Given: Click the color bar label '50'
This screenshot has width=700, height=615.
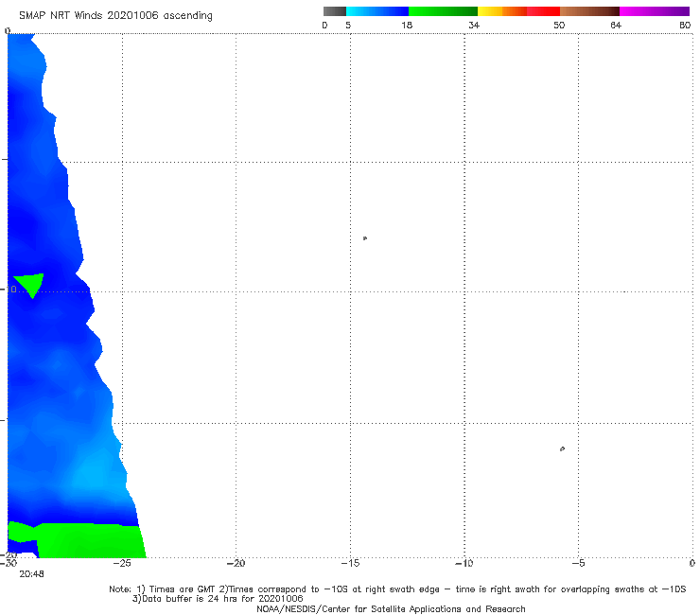Looking at the screenshot, I should pos(559,26).
